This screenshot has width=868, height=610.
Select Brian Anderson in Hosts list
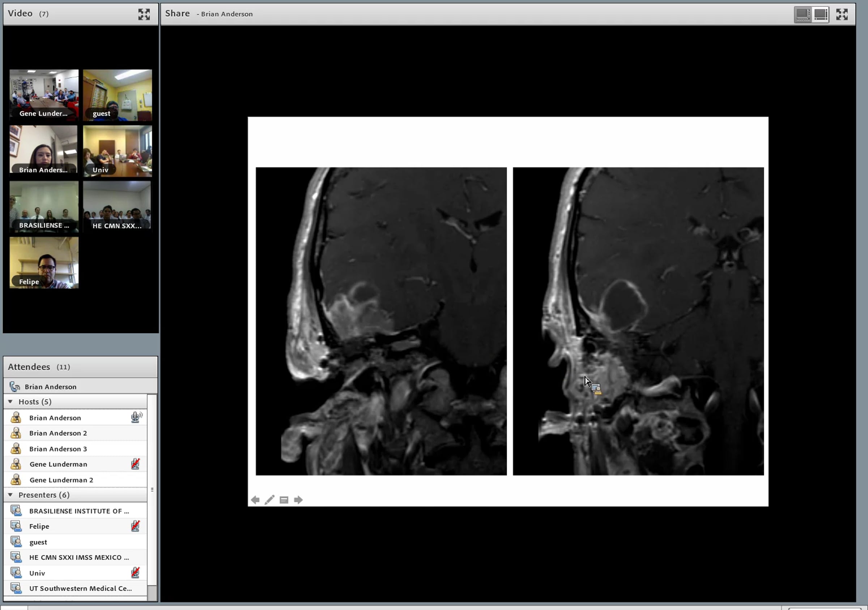(x=75, y=417)
